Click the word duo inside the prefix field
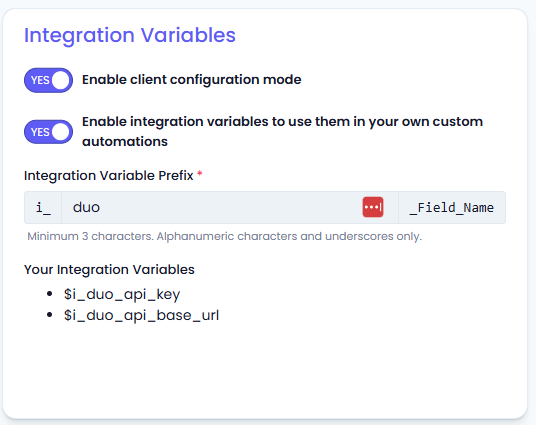Screen dimensions: 536x425 [x=86, y=208]
